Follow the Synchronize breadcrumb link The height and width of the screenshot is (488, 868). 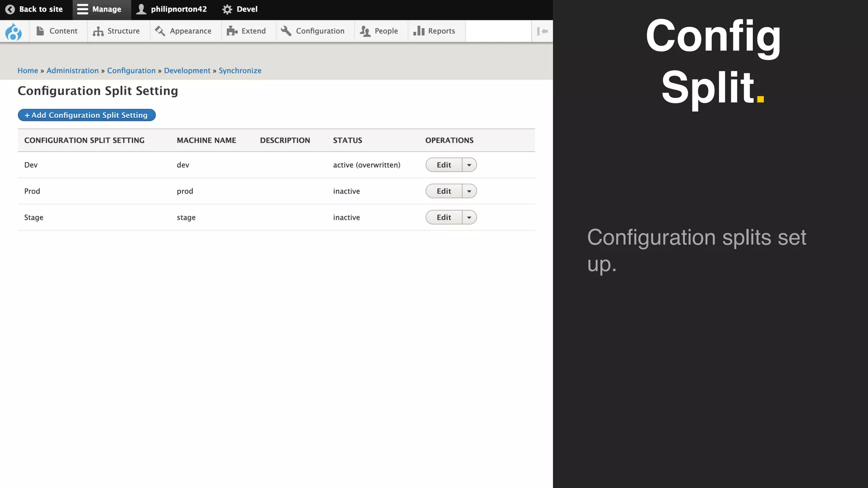[240, 71]
